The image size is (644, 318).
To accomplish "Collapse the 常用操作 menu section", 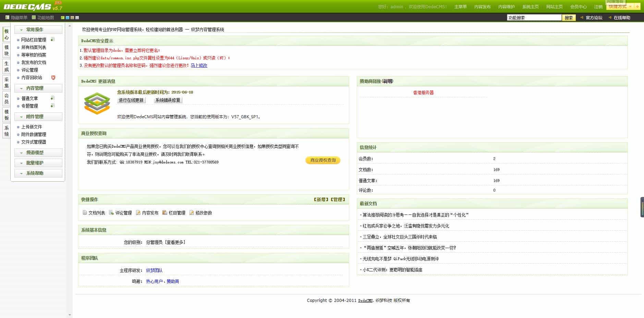I will [38, 29].
